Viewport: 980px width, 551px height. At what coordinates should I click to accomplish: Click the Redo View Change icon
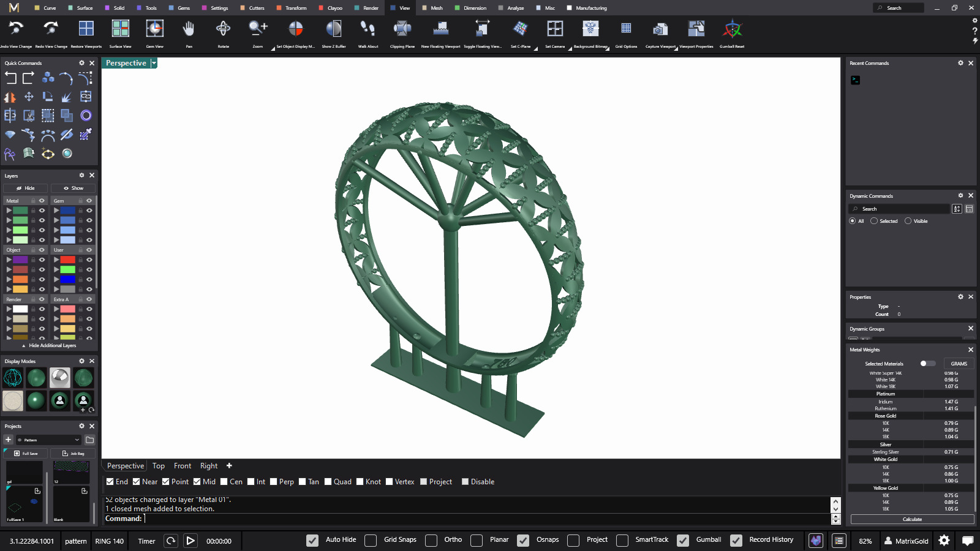pos(51,29)
